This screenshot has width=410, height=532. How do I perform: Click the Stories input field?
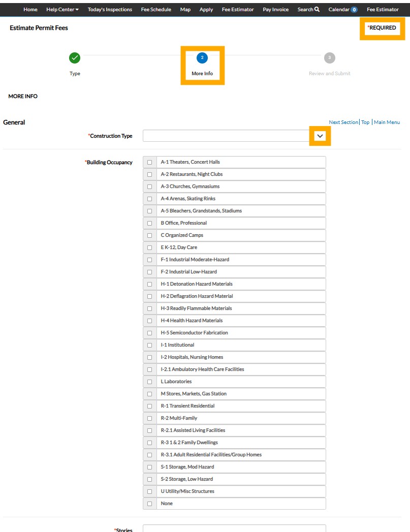[x=234, y=528]
